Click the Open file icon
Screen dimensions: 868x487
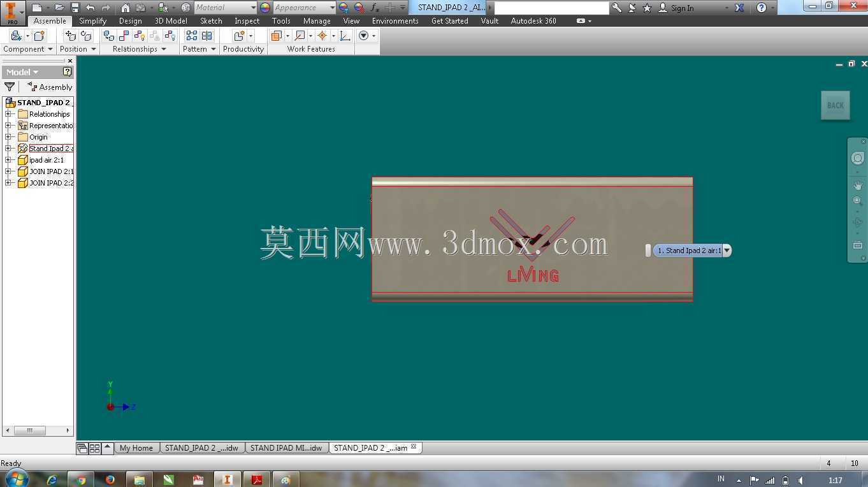(59, 8)
